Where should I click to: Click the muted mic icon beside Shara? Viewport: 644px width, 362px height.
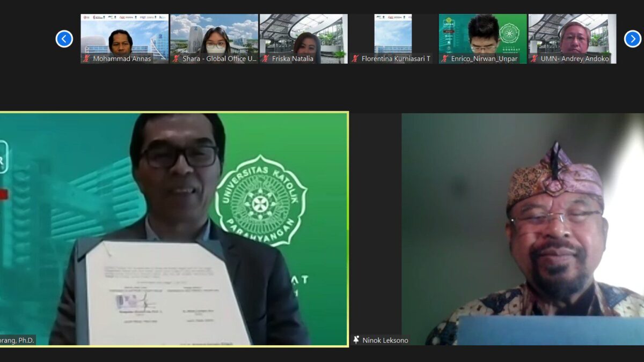(x=176, y=58)
